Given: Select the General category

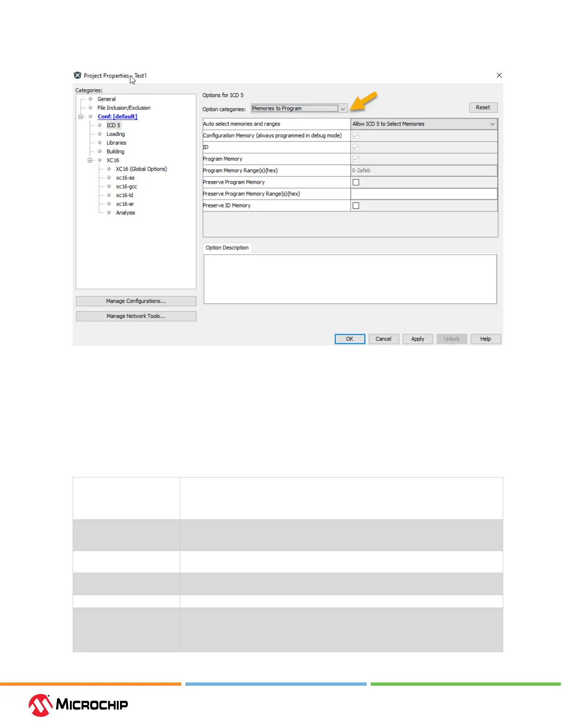Looking at the screenshot, I should pos(106,99).
